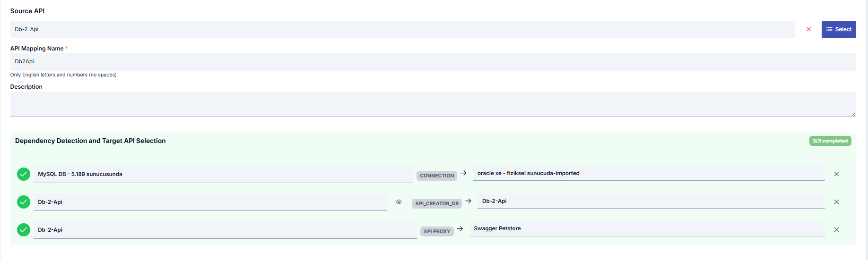Click the Select button for Source API
868x260 pixels.
pos(839,29)
